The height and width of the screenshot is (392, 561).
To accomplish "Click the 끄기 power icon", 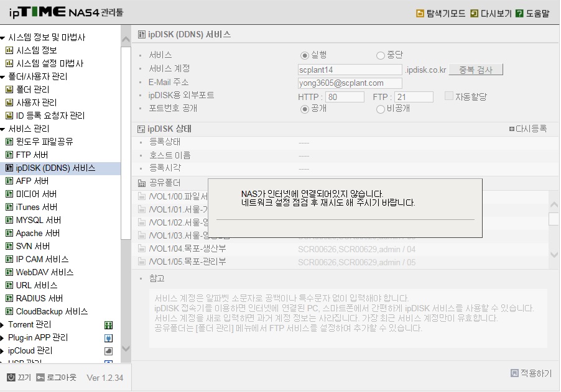I will point(11,377).
